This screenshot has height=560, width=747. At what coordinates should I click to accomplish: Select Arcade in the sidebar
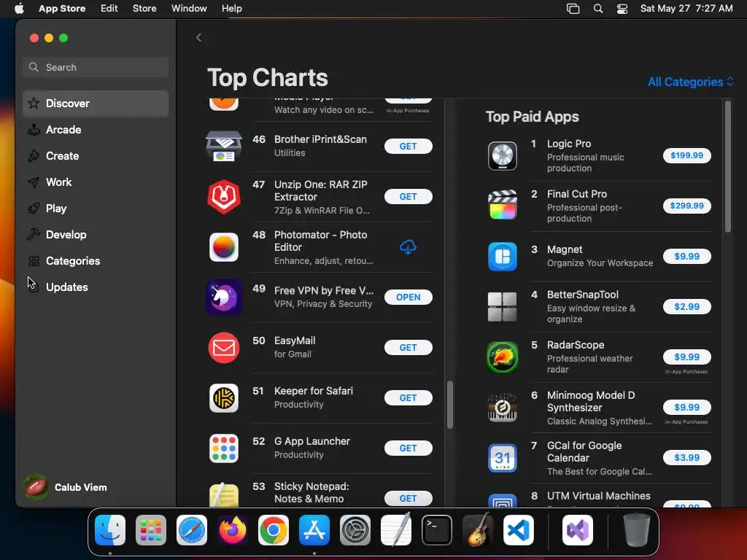pyautogui.click(x=96, y=130)
